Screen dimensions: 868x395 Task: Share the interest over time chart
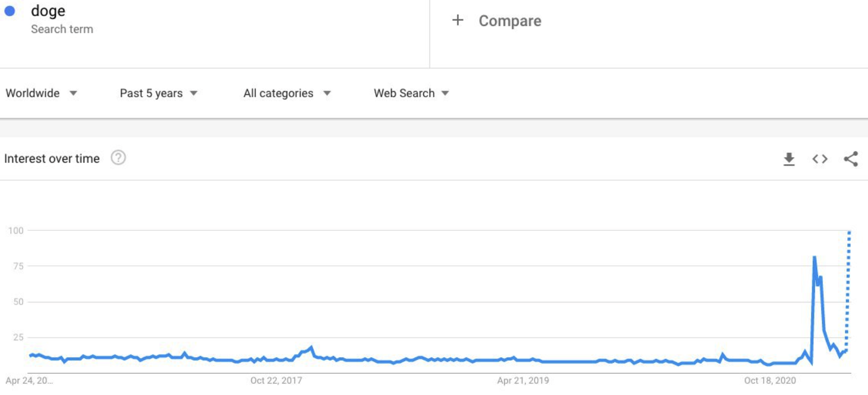pyautogui.click(x=851, y=159)
